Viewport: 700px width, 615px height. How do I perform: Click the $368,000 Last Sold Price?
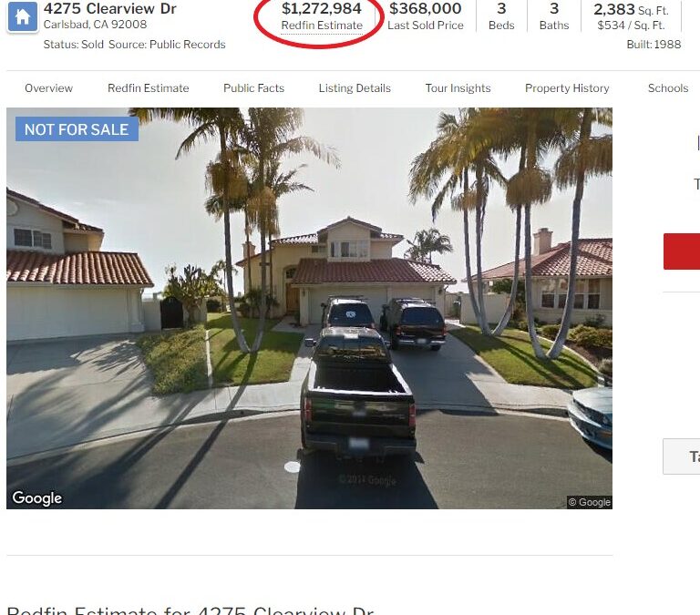click(426, 16)
